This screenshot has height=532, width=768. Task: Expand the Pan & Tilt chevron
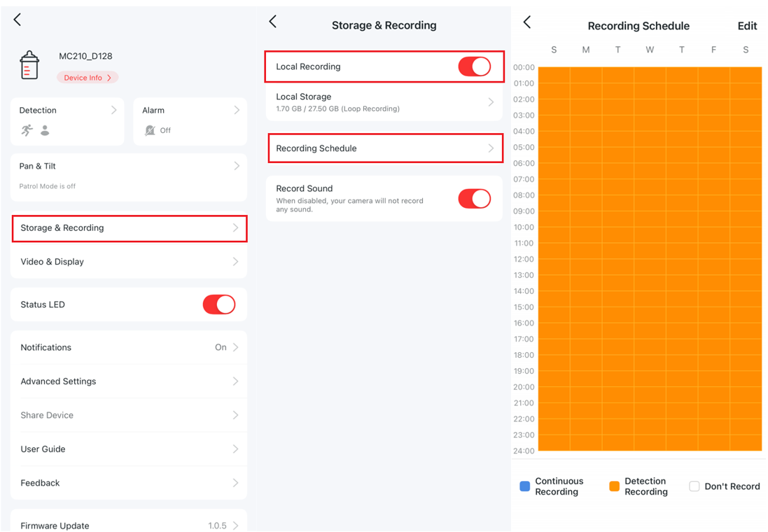pos(237,166)
